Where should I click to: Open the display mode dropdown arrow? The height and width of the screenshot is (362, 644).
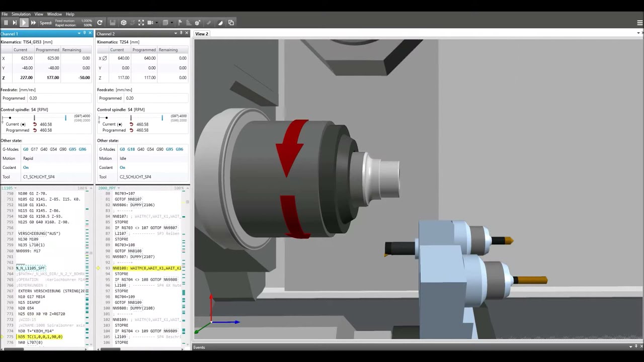[172, 23]
